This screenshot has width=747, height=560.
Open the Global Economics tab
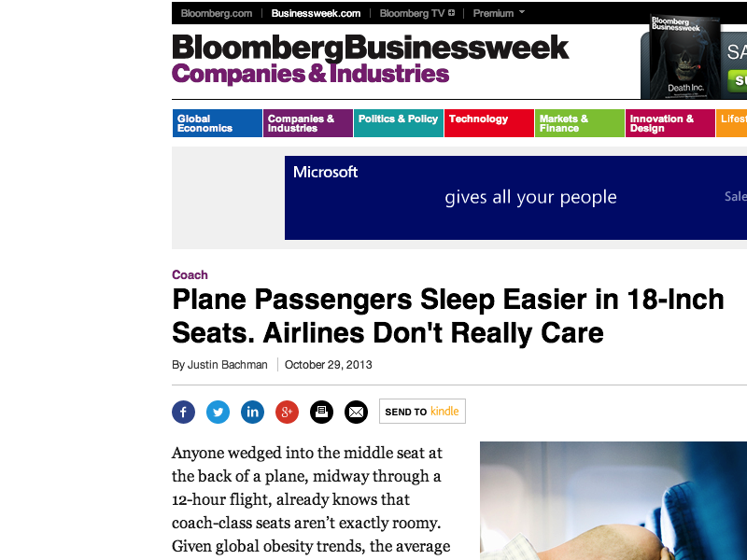[x=217, y=123]
